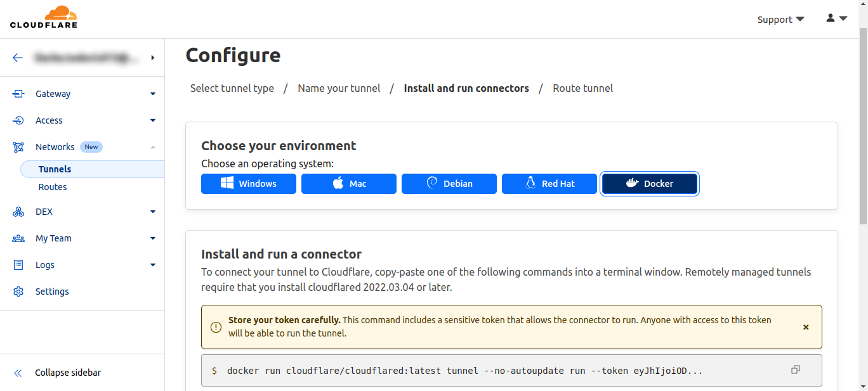The image size is (868, 391).
Task: Click the back arrow in sidebar
Action: click(x=18, y=58)
